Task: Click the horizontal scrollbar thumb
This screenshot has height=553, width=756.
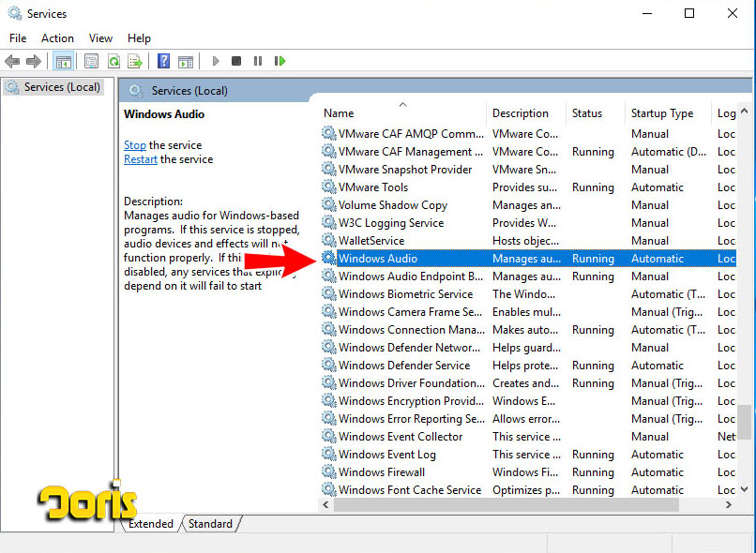Action: pos(507,504)
